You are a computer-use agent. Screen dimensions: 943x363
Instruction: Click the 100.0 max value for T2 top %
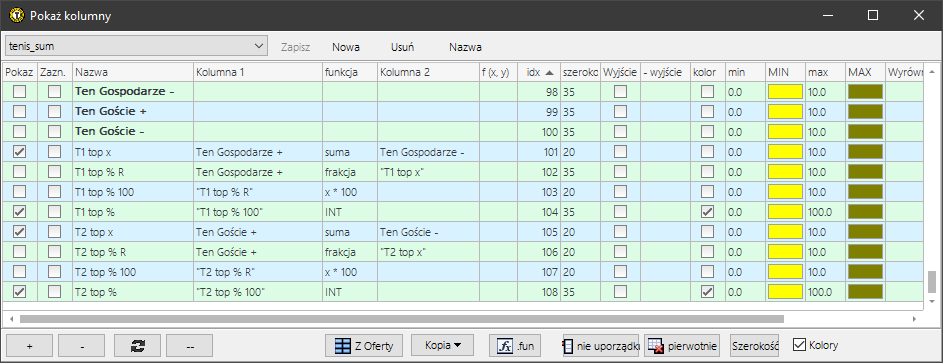[825, 292]
